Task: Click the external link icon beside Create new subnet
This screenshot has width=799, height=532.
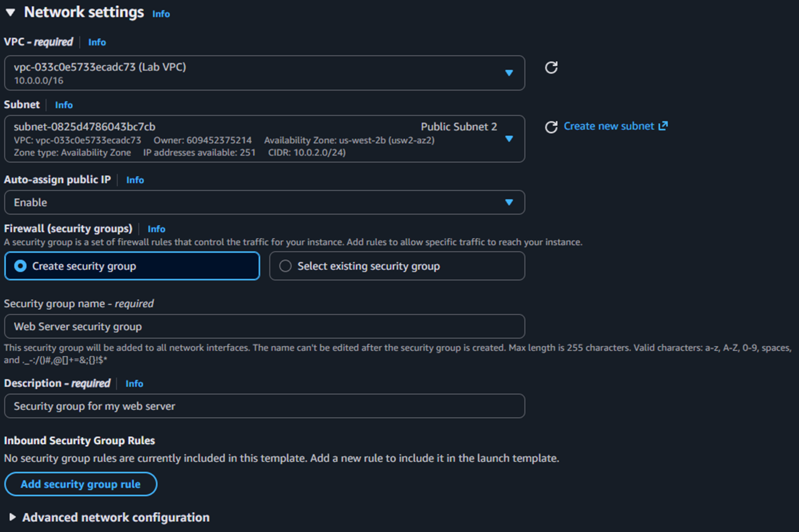Action: [664, 126]
